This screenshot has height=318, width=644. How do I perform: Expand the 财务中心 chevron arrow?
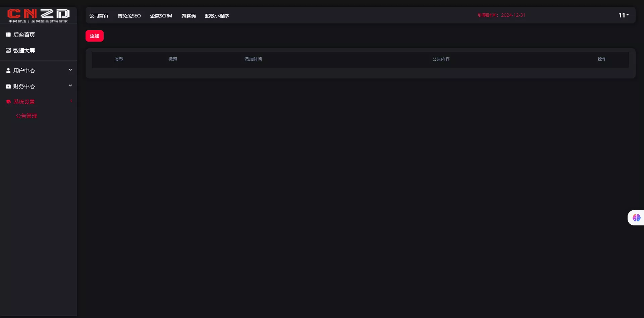click(x=70, y=86)
